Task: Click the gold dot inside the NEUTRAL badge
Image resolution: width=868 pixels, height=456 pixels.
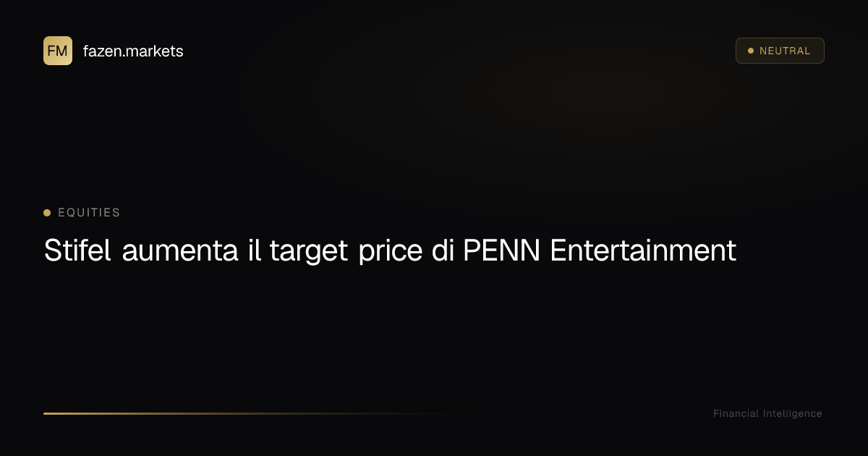Action: coord(751,51)
